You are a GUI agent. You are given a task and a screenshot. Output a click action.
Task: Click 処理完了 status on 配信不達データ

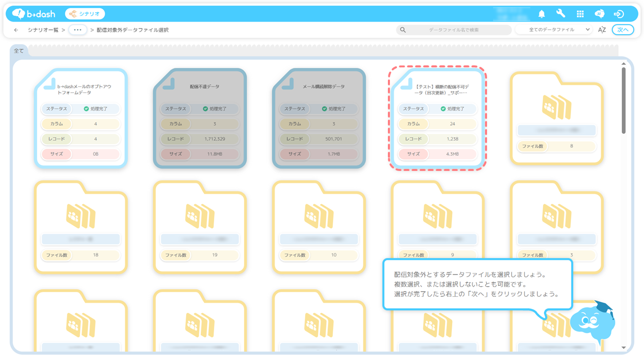tap(215, 109)
